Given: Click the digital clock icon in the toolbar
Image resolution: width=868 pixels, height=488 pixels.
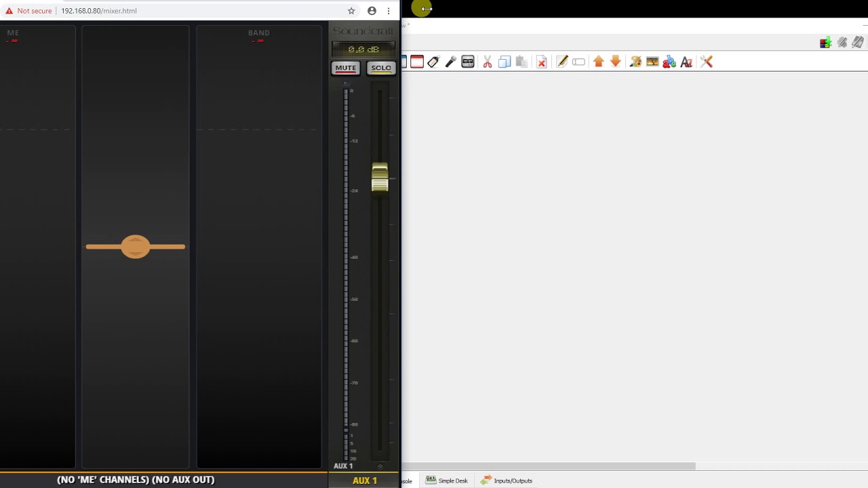Looking at the screenshot, I should click(x=468, y=62).
